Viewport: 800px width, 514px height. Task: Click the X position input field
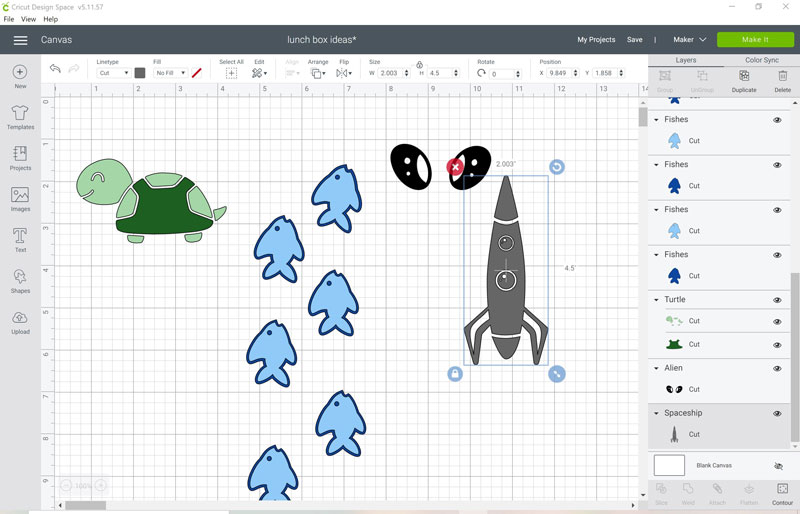559,73
